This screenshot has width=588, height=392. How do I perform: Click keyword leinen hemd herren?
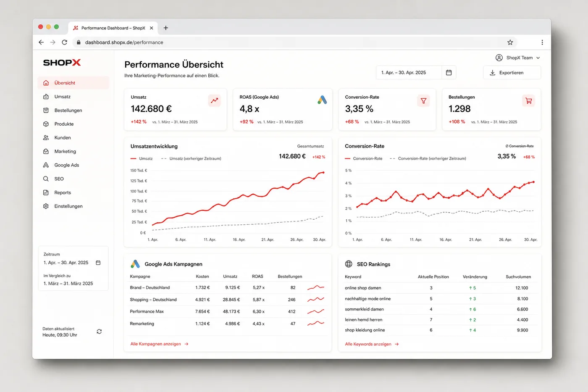pos(363,320)
